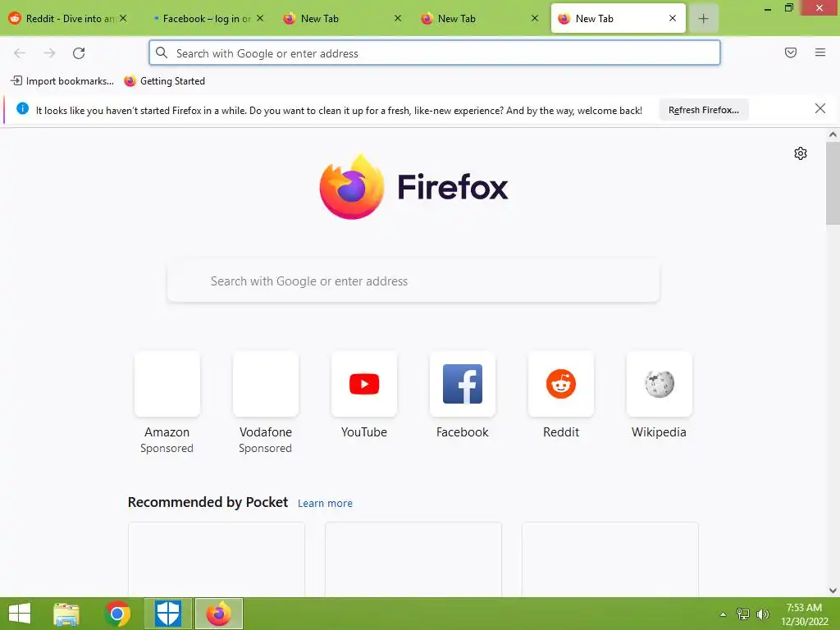
Task: Launch Chrome from the taskbar
Action: (x=117, y=614)
